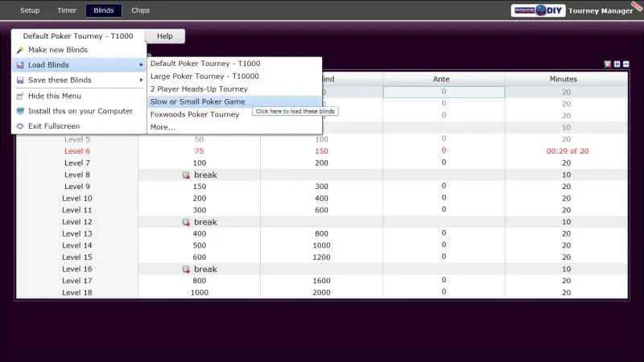Click the Exit Fullscreen icon
This screenshot has height=362, width=644.
click(x=19, y=126)
